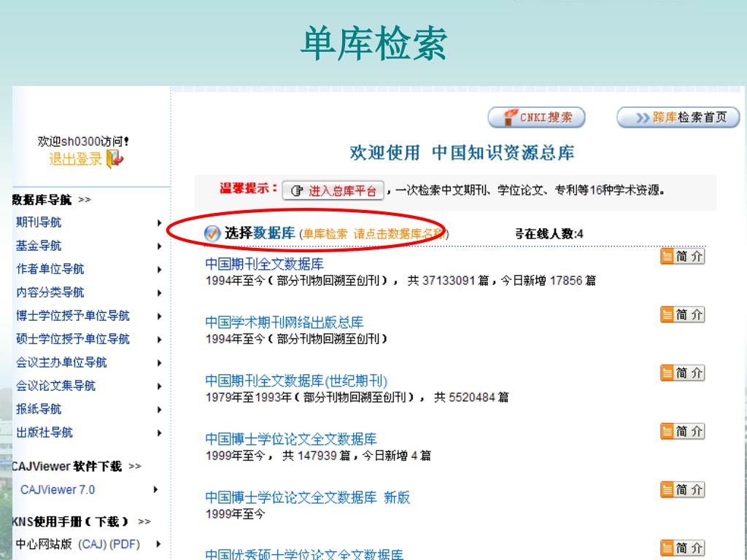Open 跨库检索首页 button

point(678,117)
